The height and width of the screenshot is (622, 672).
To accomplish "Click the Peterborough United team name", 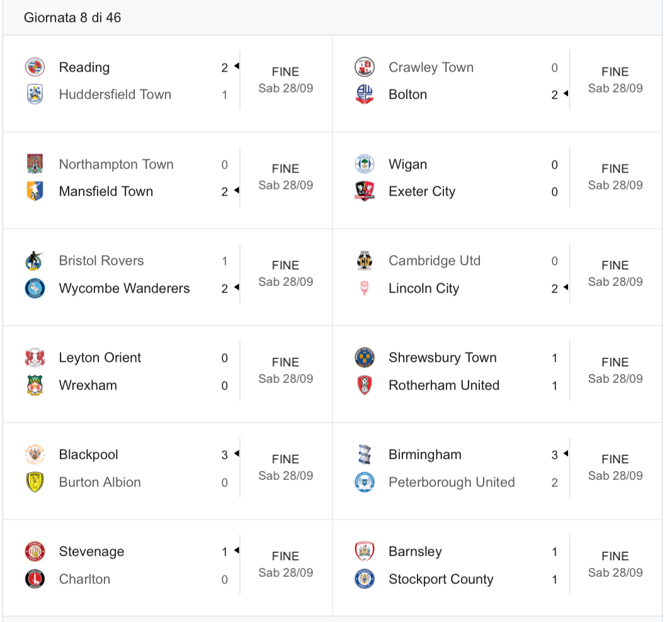I will (452, 482).
